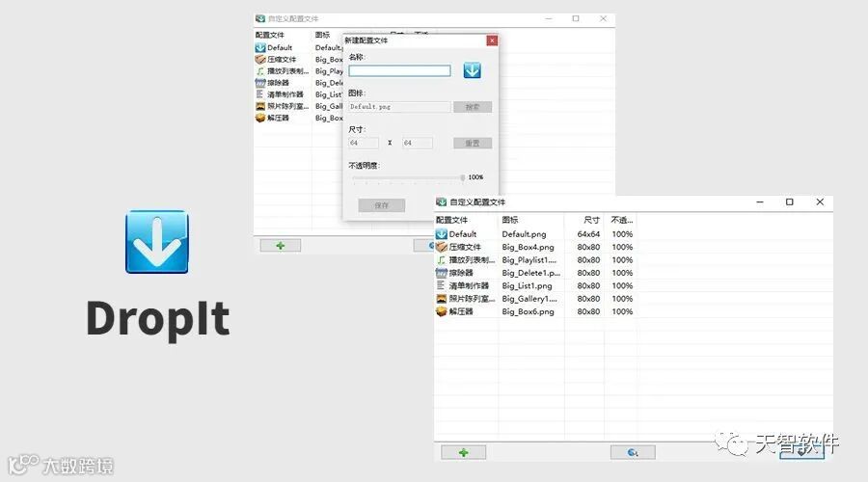Sort by 不透... column header in front window
Viewport: 868px width, 482px height.
click(x=621, y=220)
